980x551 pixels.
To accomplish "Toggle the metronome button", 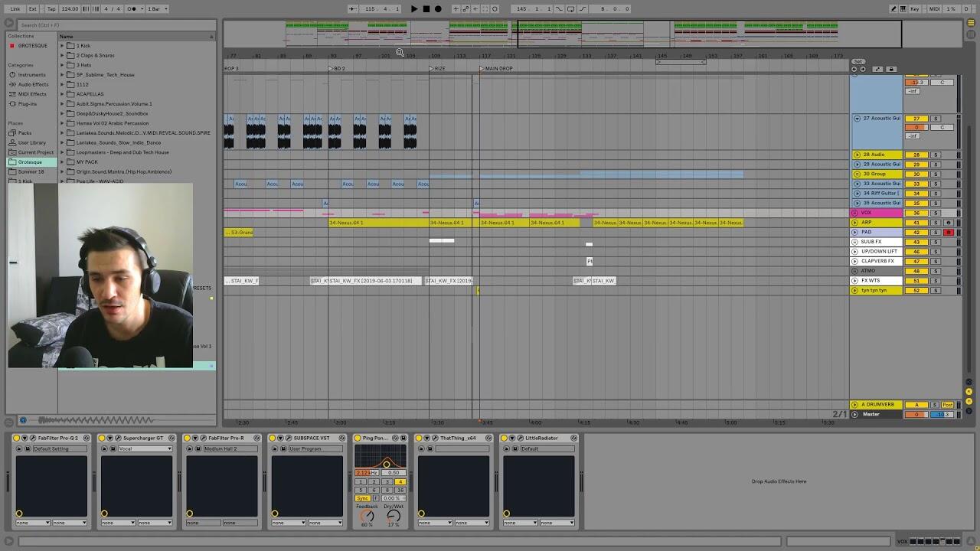I will point(132,9).
